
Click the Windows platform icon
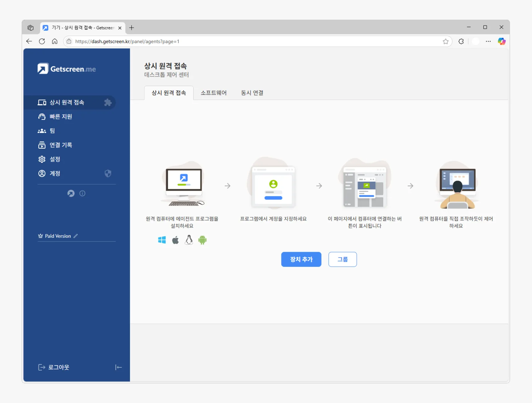click(162, 240)
